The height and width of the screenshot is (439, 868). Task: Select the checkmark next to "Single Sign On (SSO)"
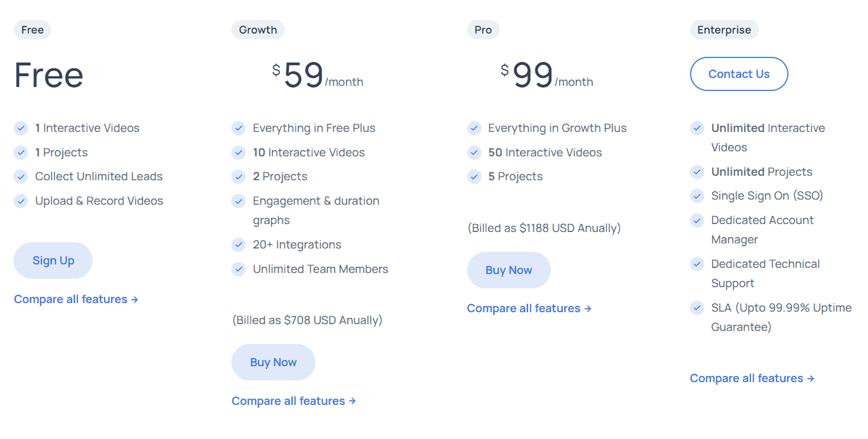click(697, 196)
